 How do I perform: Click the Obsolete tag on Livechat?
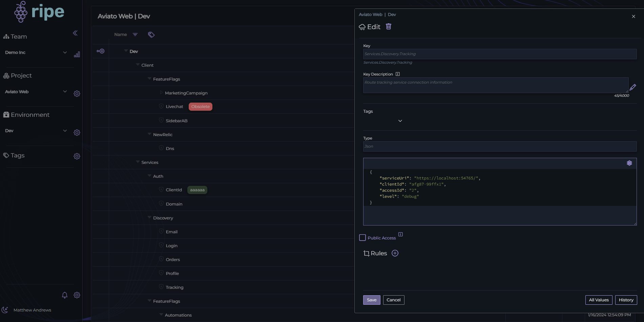point(201,107)
